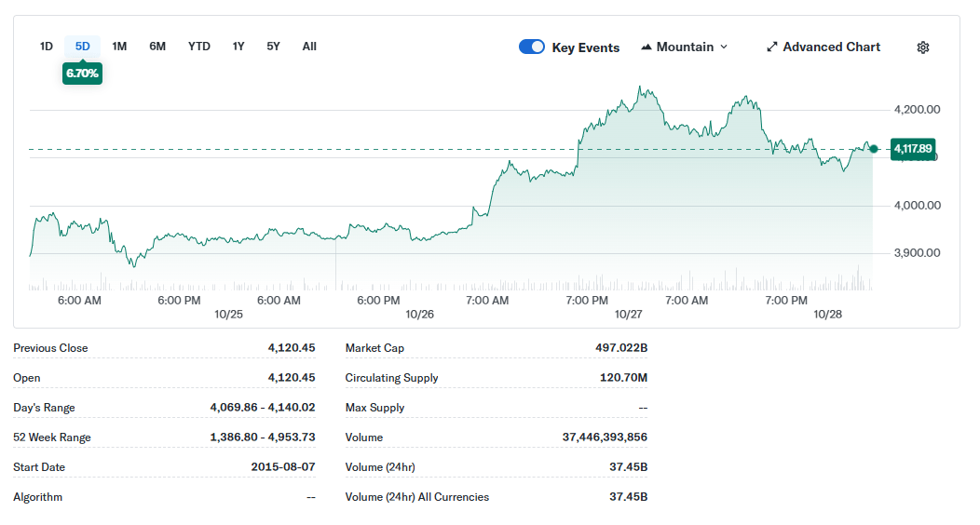Expand the Mountain dropdown chevron
This screenshot has height=525, width=980.
coord(724,47)
